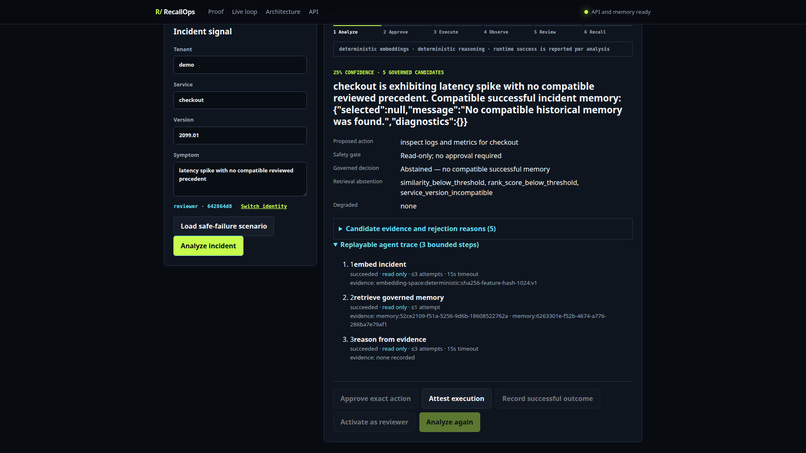Click the Analyze again button

point(450,422)
